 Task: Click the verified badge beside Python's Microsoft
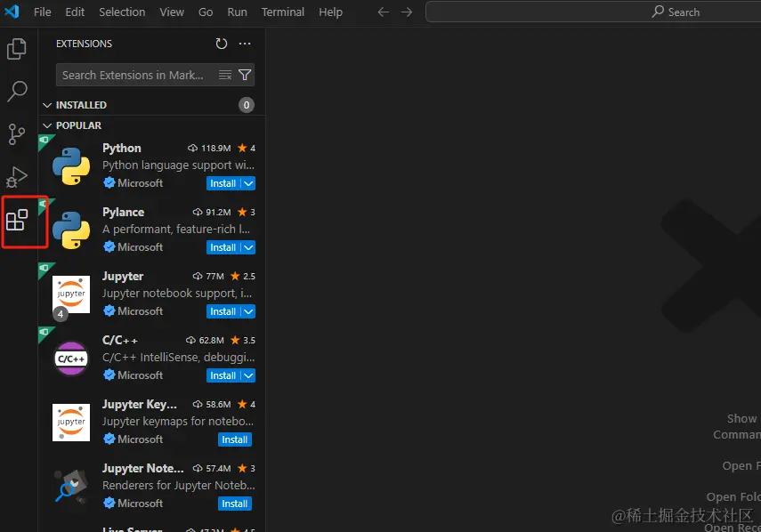[109, 183]
